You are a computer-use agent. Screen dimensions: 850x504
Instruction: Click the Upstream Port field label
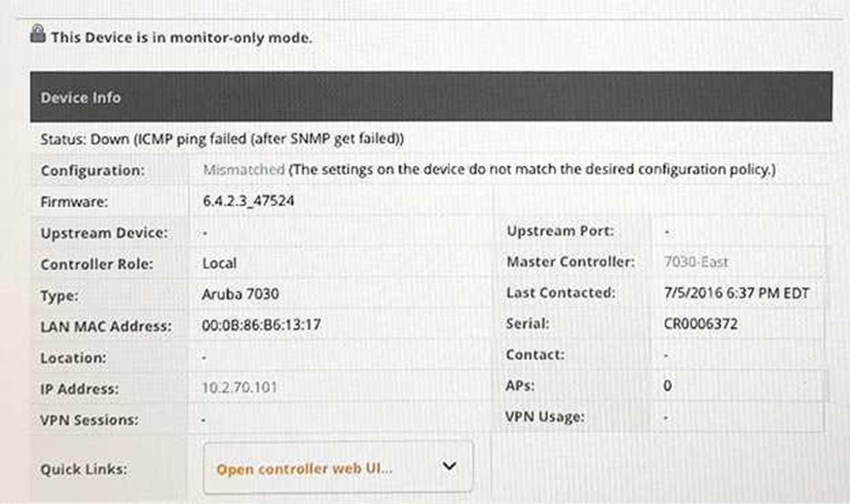(x=560, y=232)
